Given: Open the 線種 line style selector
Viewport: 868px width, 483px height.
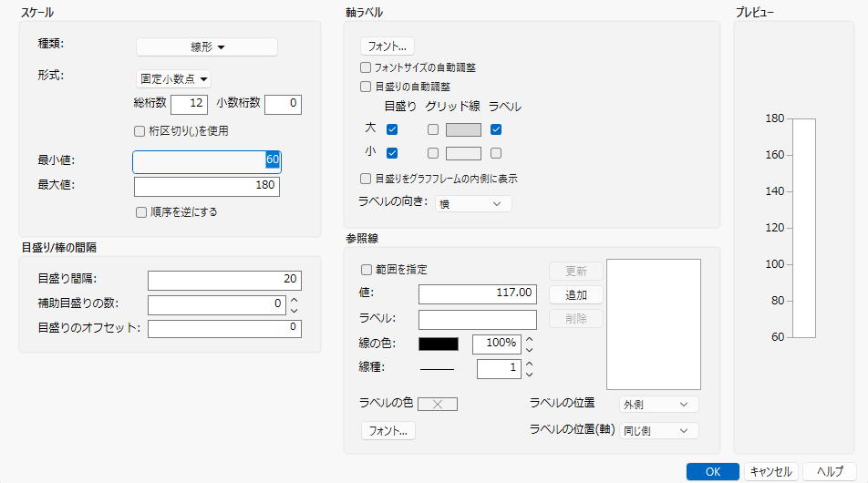Looking at the screenshot, I should coord(438,369).
